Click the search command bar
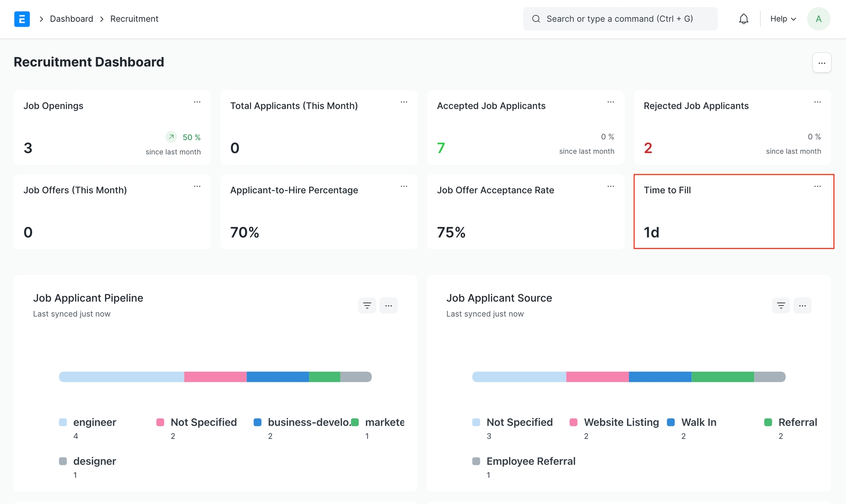The height and width of the screenshot is (504, 846). (620, 19)
